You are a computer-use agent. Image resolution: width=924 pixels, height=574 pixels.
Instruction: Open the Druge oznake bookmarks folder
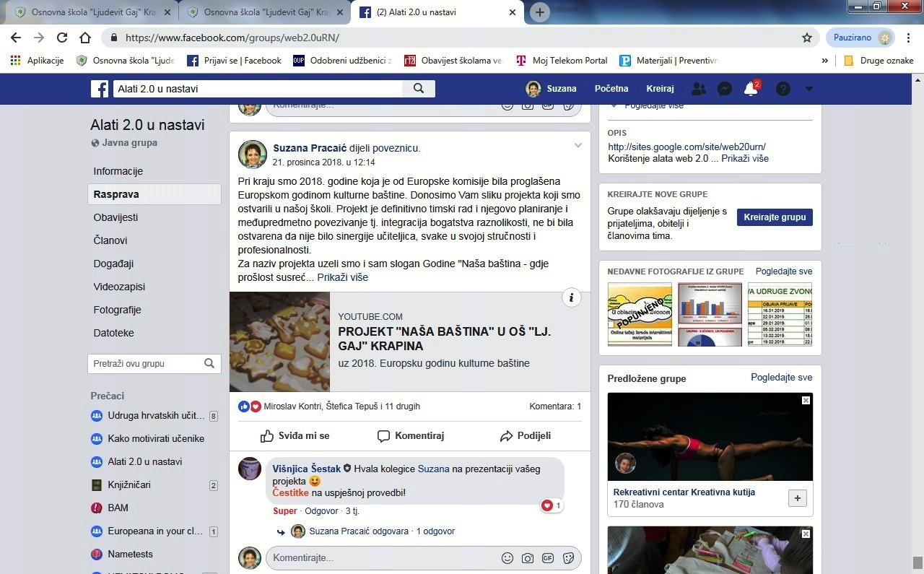click(x=879, y=61)
